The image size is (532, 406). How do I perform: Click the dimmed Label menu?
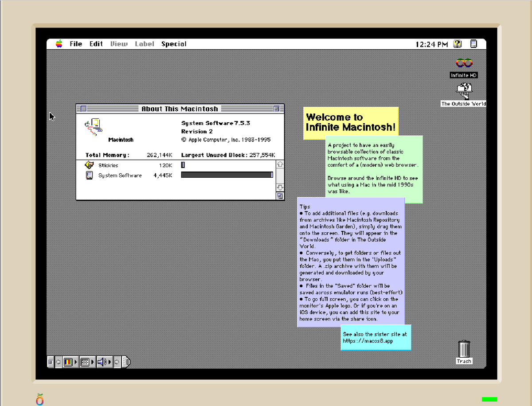click(x=145, y=44)
